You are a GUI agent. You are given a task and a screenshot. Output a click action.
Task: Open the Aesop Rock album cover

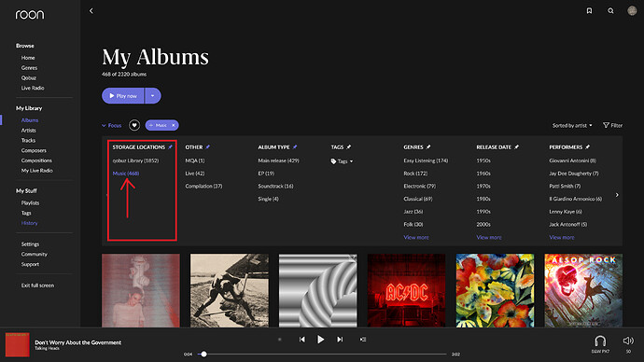(x=583, y=290)
